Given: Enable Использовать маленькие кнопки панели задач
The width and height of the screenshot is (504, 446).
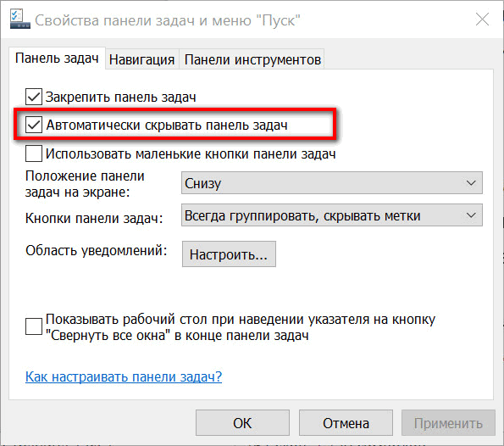Looking at the screenshot, I should pyautogui.click(x=34, y=153).
